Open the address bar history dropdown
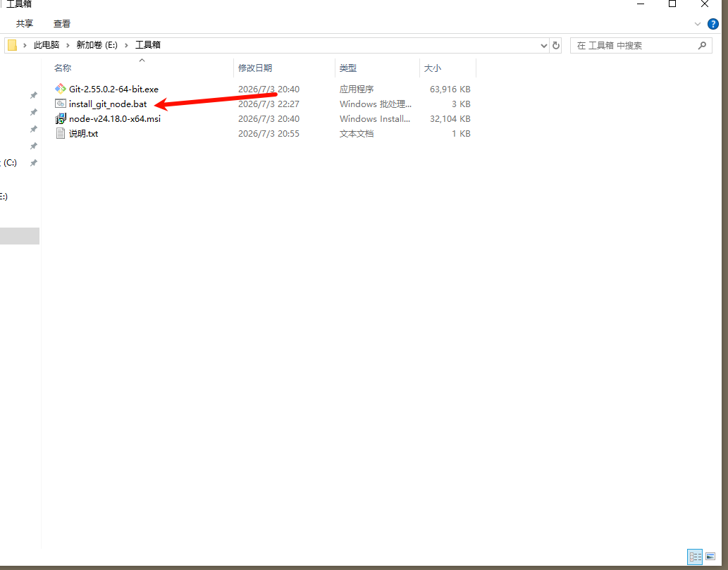This screenshot has width=728, height=570. tap(543, 46)
